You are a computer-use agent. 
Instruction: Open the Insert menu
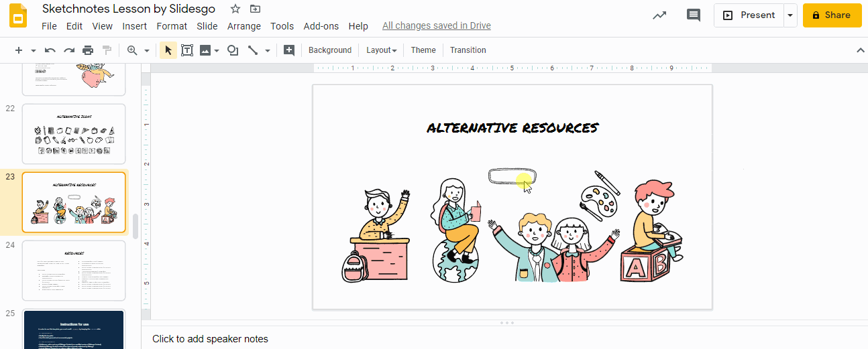[135, 26]
